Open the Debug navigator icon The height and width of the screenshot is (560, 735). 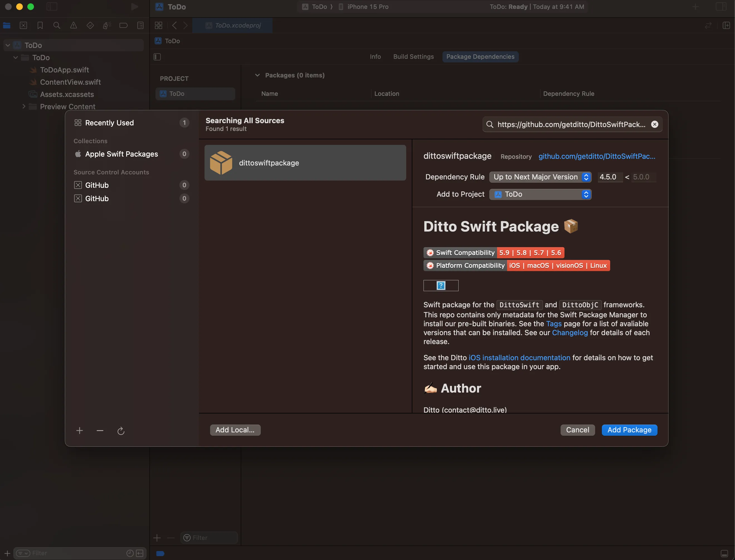coord(107,25)
